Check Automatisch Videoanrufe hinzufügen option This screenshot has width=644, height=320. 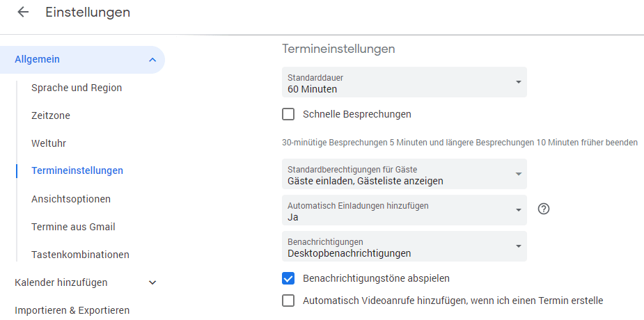click(288, 301)
